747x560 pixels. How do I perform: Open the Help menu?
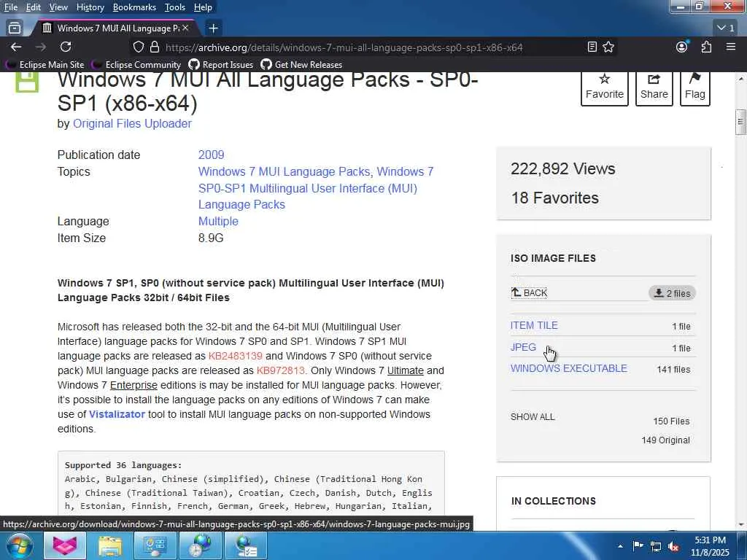click(x=203, y=7)
